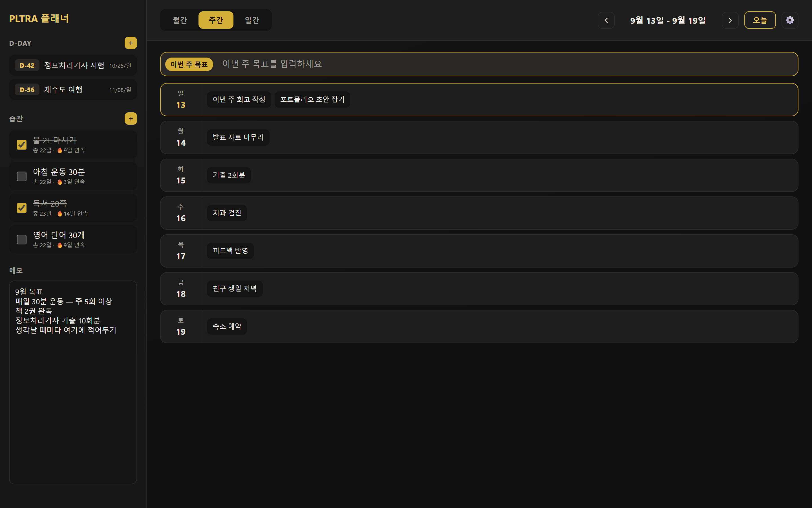Click the 9월 13일 - 9월 19일 range label

(668, 21)
